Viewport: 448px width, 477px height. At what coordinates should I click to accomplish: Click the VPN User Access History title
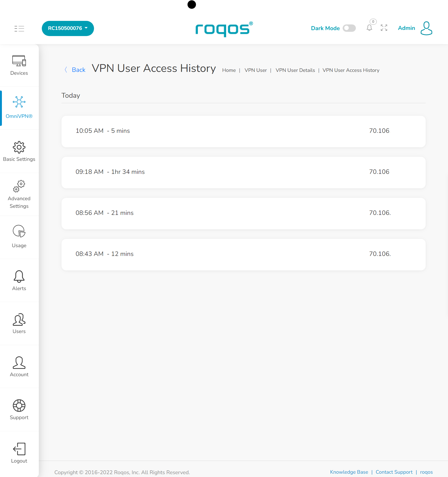pyautogui.click(x=154, y=68)
